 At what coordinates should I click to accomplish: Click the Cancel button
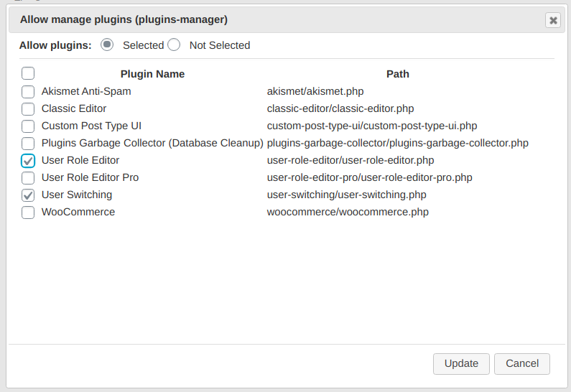pyautogui.click(x=522, y=363)
